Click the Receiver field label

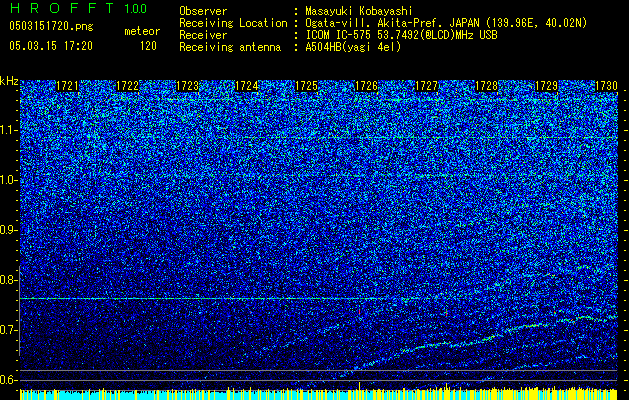pos(203,35)
